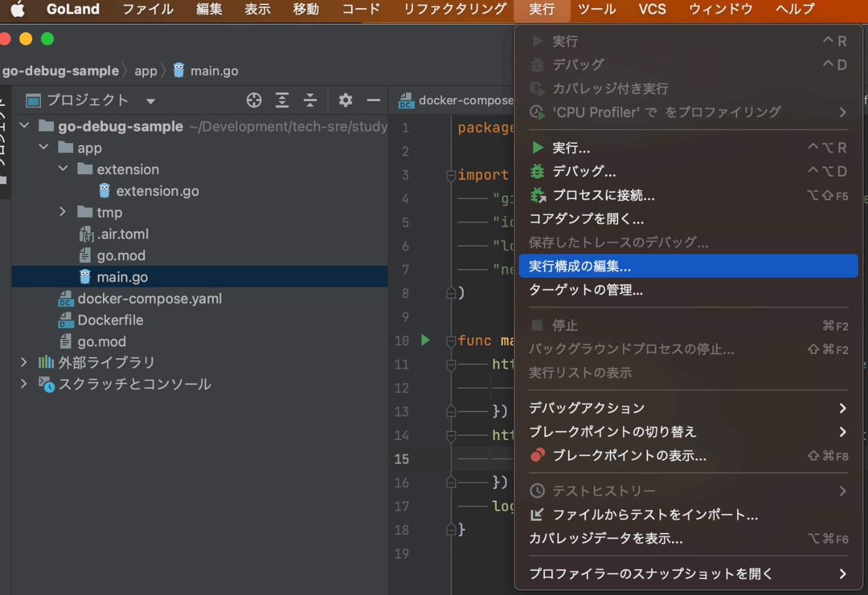Switch to the docker-compose editor tab
The width and height of the screenshot is (868, 595).
coord(457,100)
